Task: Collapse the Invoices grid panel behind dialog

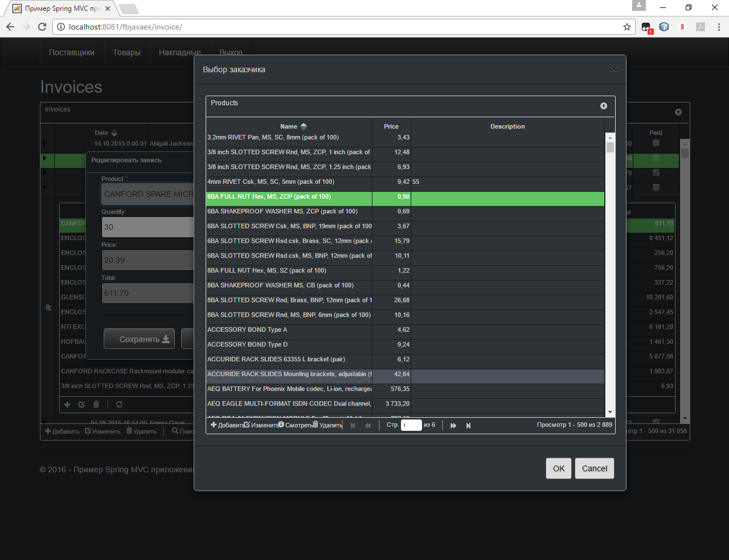Action: pos(678,112)
